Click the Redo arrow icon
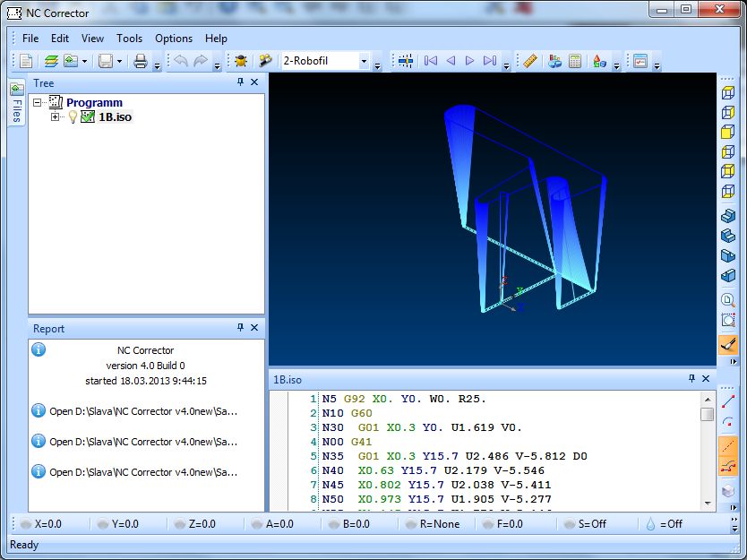Image resolution: width=747 pixels, height=560 pixels. point(201,61)
